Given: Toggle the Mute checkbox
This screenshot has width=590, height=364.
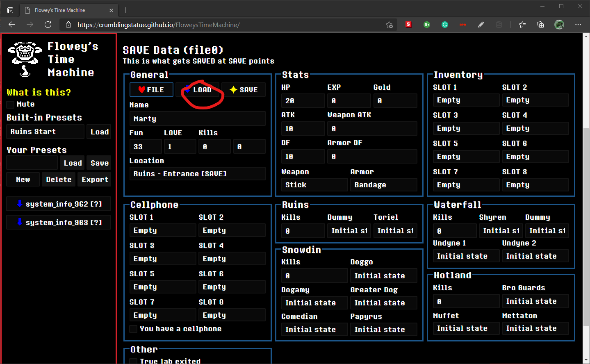Looking at the screenshot, I should (11, 105).
